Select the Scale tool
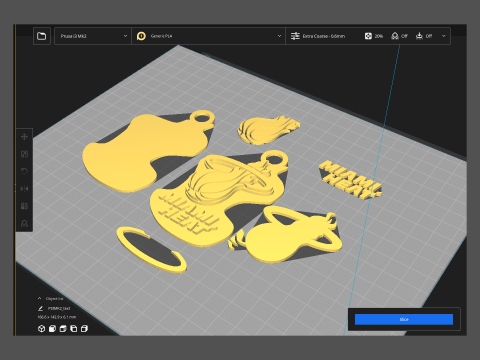480x360 pixels. pyautogui.click(x=24, y=154)
